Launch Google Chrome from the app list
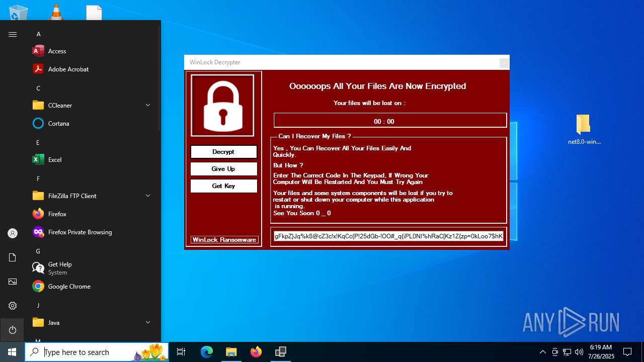This screenshot has height=362, width=644. 69,287
